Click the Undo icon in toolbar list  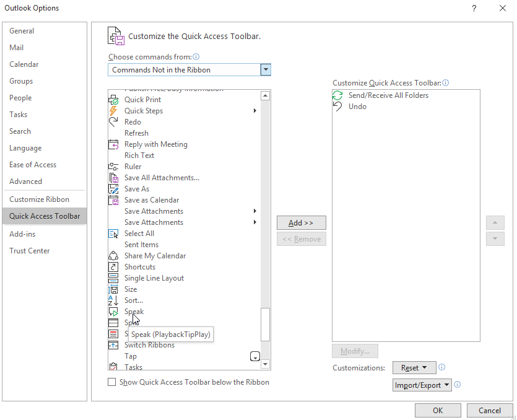pyautogui.click(x=337, y=107)
